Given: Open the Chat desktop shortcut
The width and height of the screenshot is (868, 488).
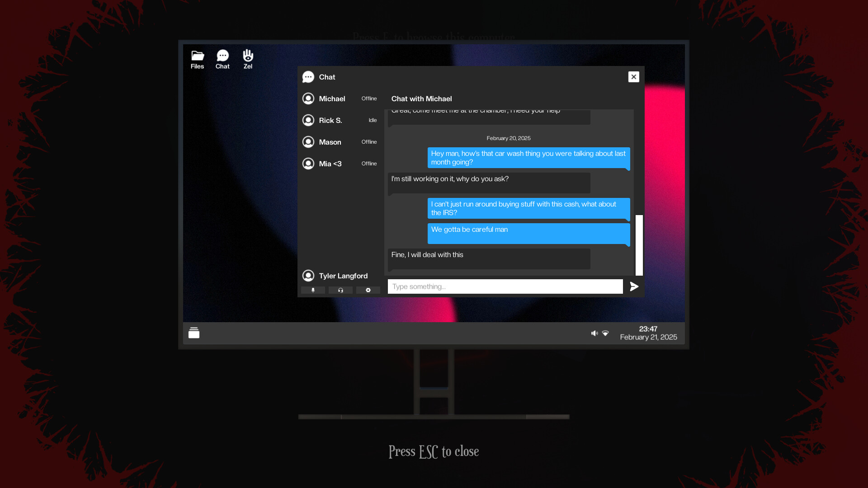Looking at the screenshot, I should [x=222, y=59].
